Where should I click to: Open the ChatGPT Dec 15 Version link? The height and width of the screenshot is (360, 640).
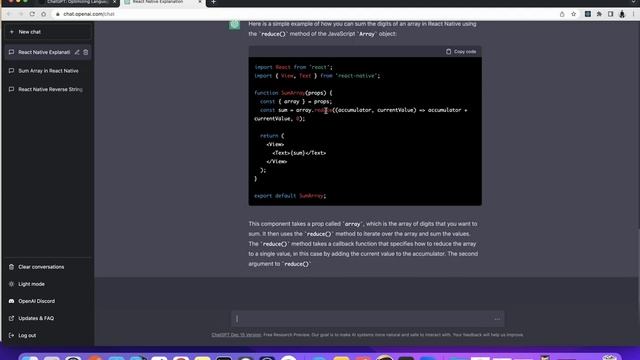coord(236,335)
